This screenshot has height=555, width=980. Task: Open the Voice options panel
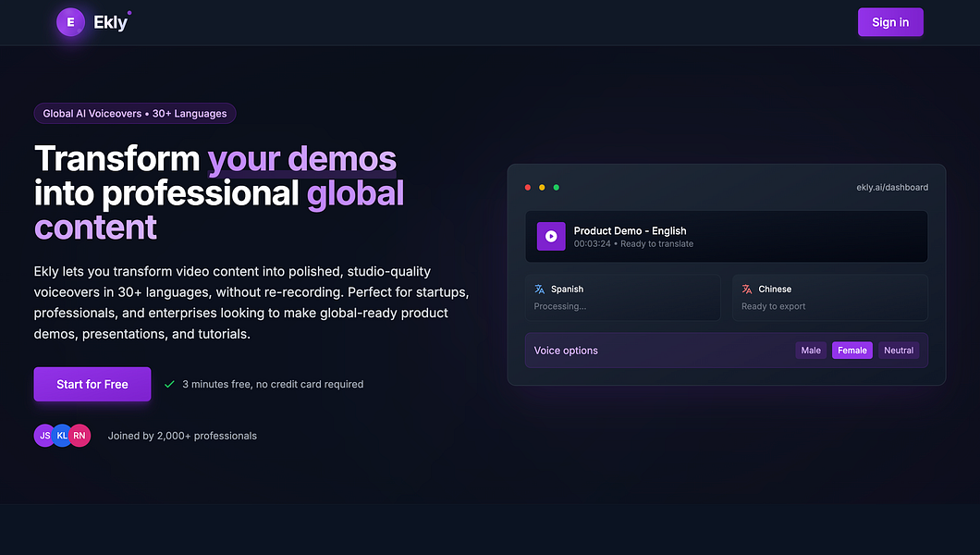(x=566, y=350)
